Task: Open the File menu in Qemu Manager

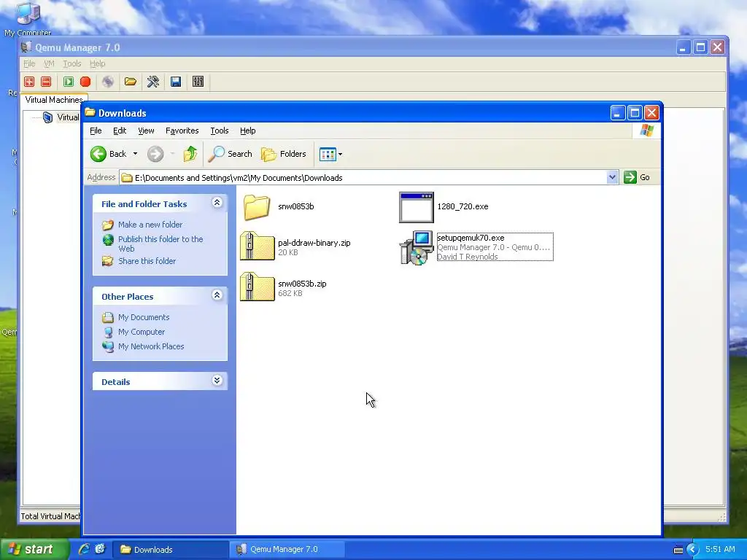Action: click(29, 63)
